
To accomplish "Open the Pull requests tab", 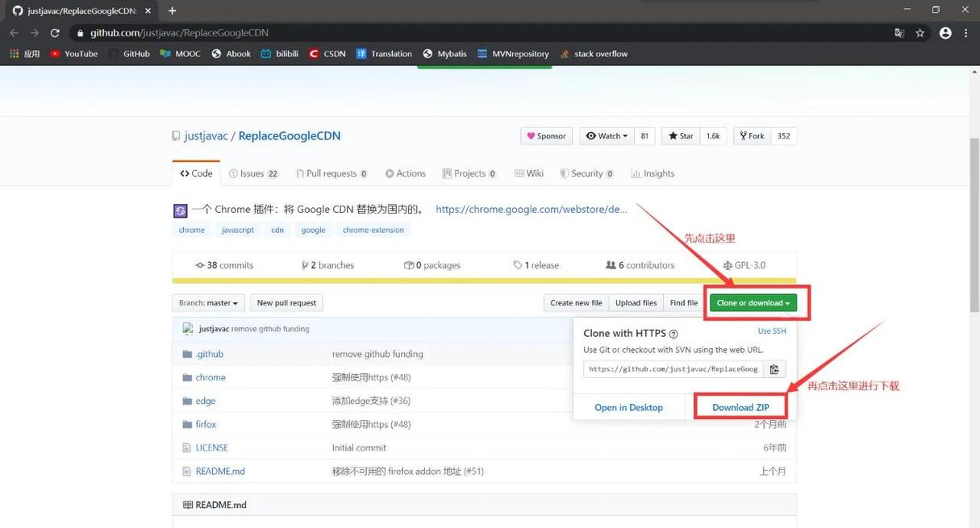I will [332, 173].
